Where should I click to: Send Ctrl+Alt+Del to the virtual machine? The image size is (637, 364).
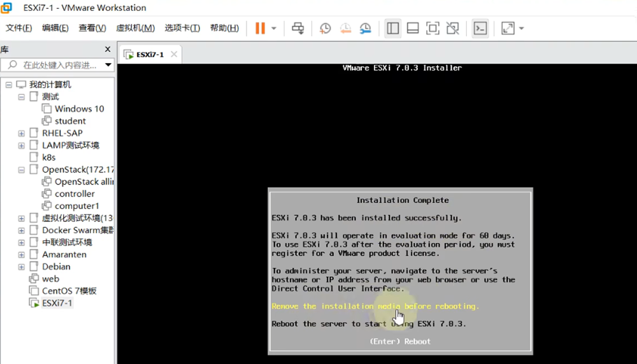click(297, 28)
